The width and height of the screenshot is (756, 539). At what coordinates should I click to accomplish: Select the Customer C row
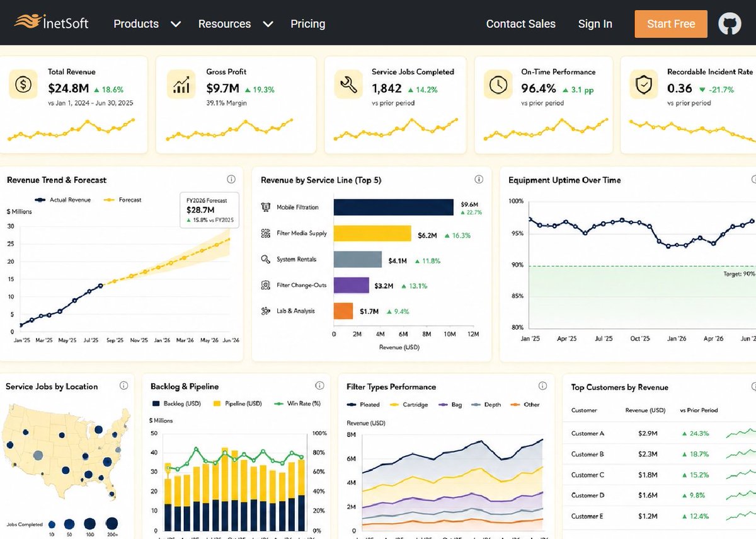point(660,475)
